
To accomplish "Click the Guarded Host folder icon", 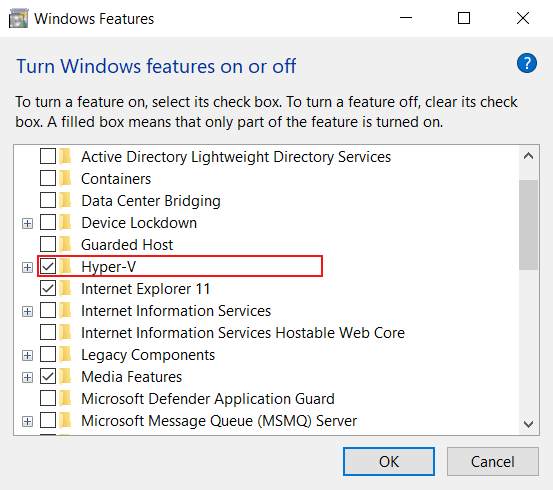I will [66, 244].
